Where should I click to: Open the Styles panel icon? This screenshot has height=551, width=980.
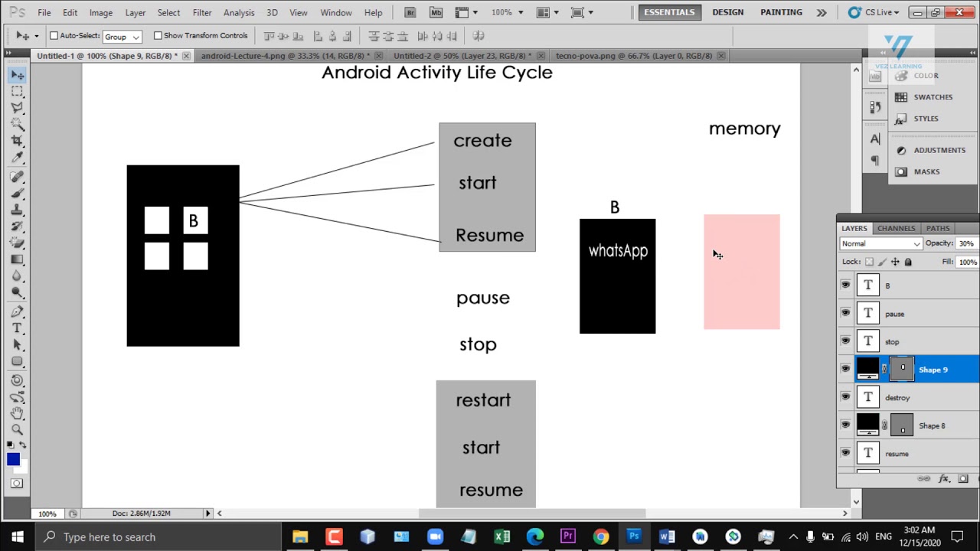[x=901, y=119]
